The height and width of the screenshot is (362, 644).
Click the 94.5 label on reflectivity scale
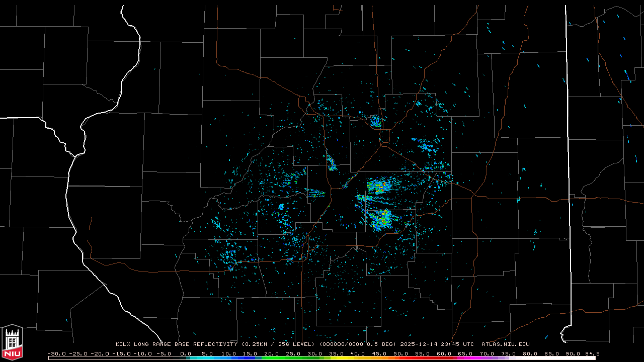592,353
